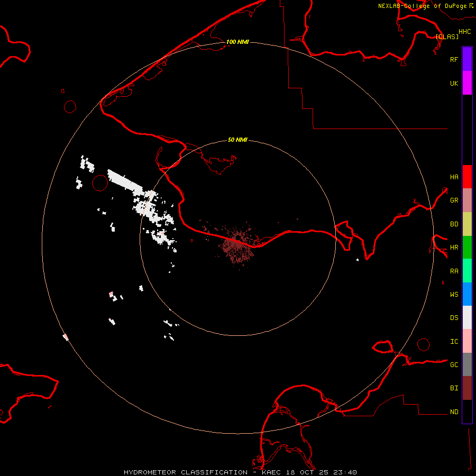The height and width of the screenshot is (476, 476).
Task: Click the BI legend label
Action: click(x=454, y=388)
